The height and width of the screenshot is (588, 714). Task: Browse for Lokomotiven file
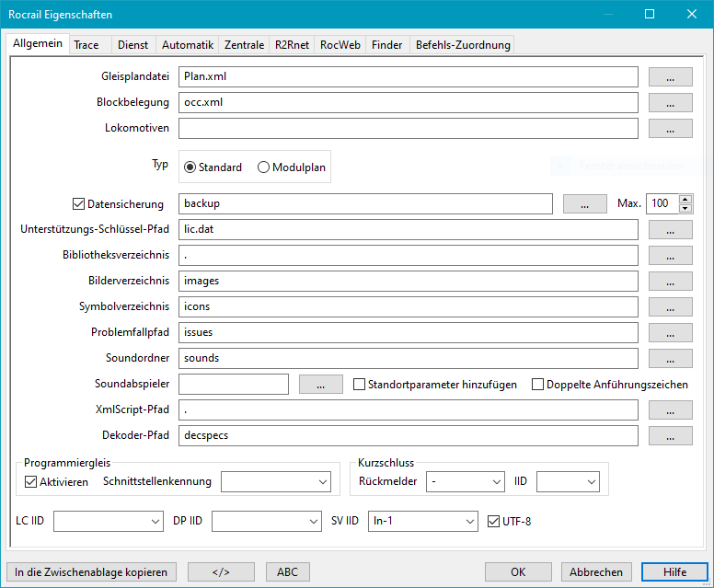pyautogui.click(x=670, y=129)
